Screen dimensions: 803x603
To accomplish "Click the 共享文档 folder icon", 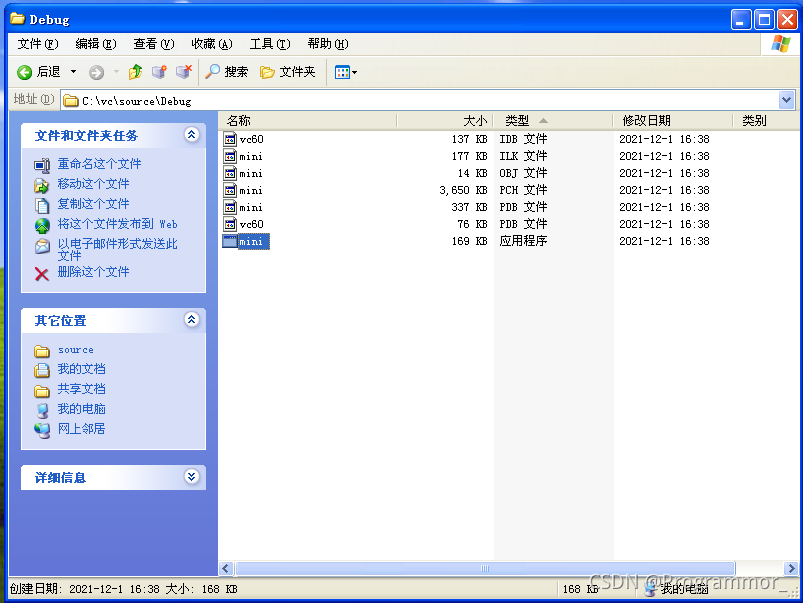I will point(42,391).
